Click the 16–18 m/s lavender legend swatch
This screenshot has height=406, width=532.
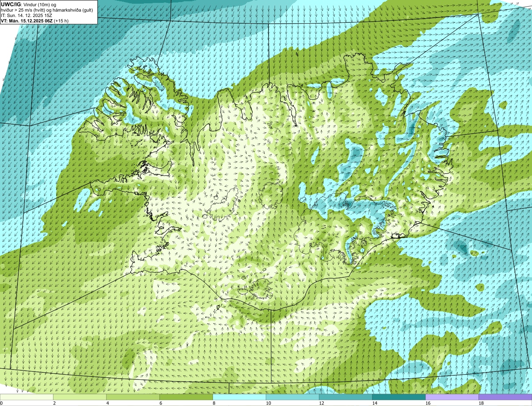tap(452, 397)
